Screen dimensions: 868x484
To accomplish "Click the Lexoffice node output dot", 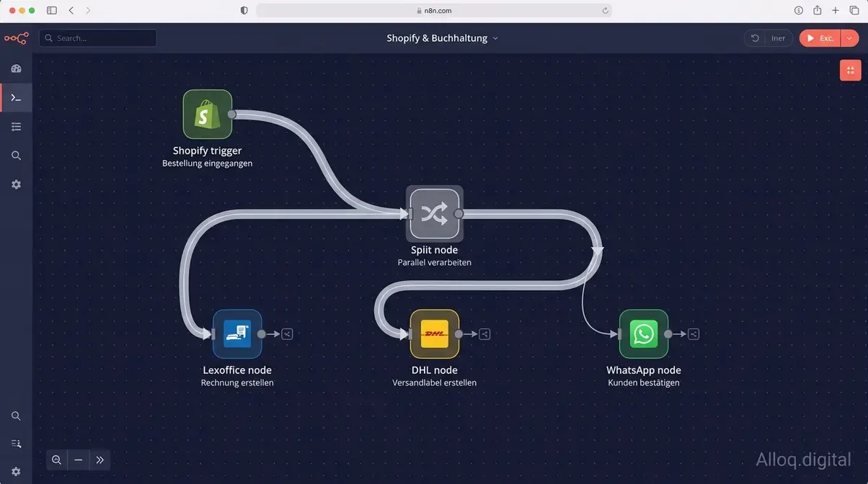I will [262, 334].
